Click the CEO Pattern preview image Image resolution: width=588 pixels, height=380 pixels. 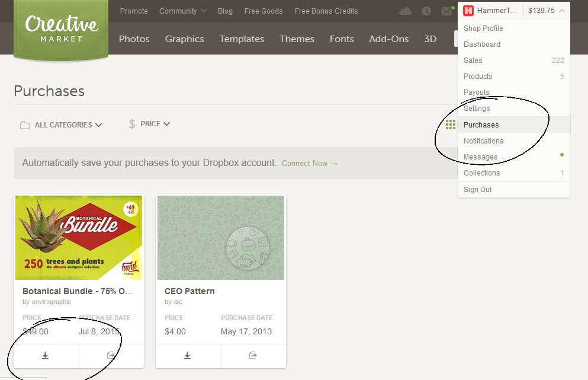click(x=220, y=238)
